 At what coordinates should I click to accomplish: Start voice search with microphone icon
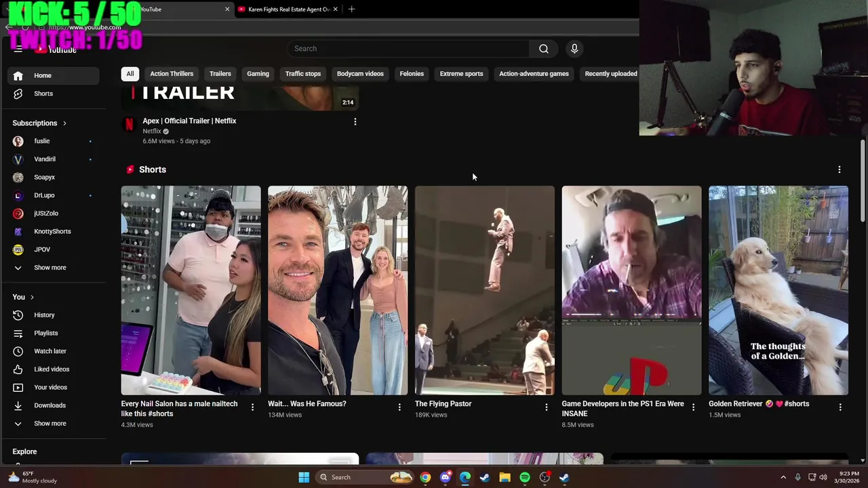point(574,49)
